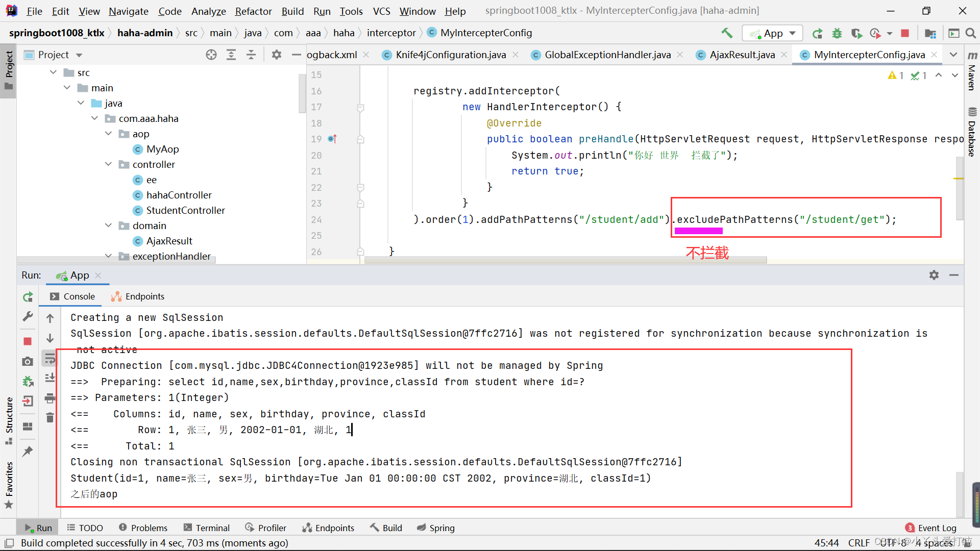
Task: Switch to AjaxResult.java tab
Action: (742, 55)
